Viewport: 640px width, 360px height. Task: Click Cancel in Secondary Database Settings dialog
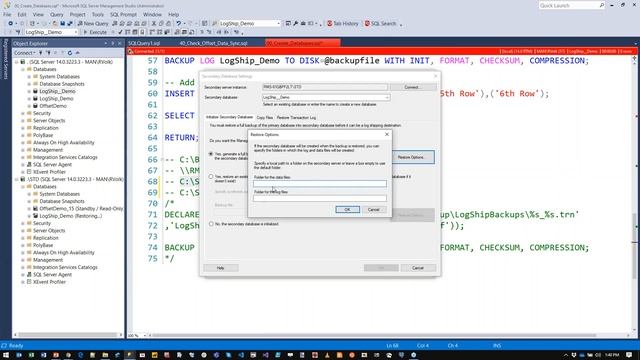418,268
